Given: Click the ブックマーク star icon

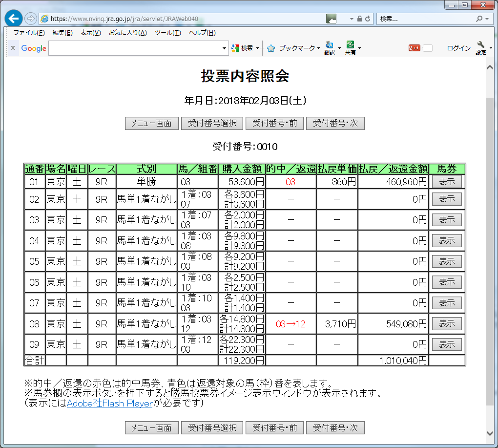Looking at the screenshot, I should [271, 48].
